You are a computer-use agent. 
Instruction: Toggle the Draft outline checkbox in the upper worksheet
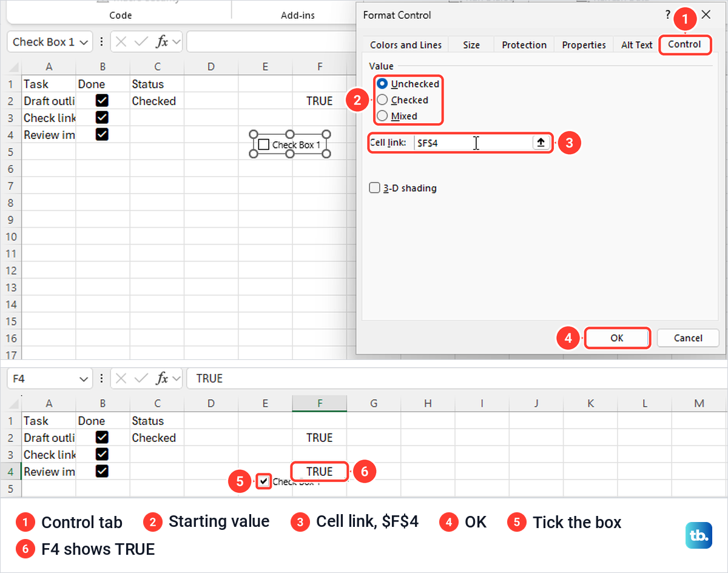coord(102,100)
